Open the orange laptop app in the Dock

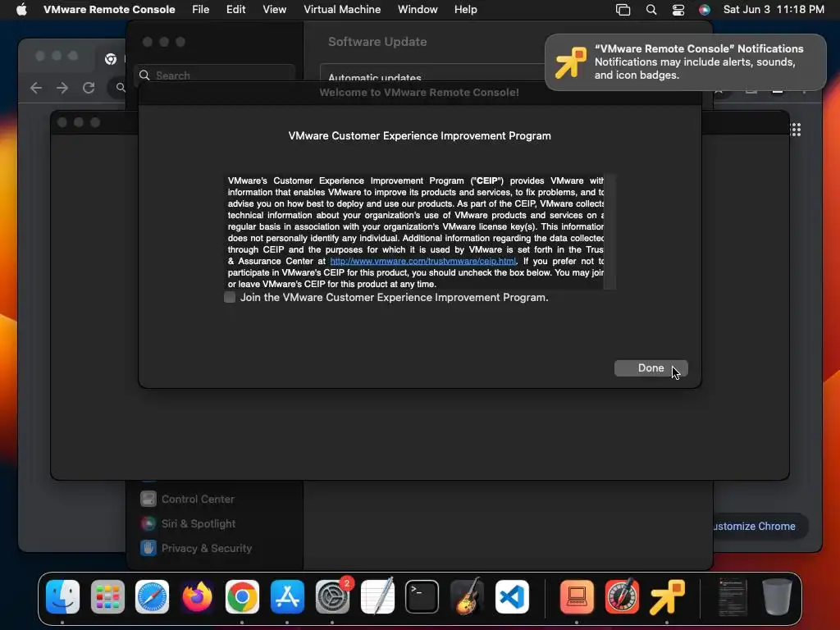(577, 596)
